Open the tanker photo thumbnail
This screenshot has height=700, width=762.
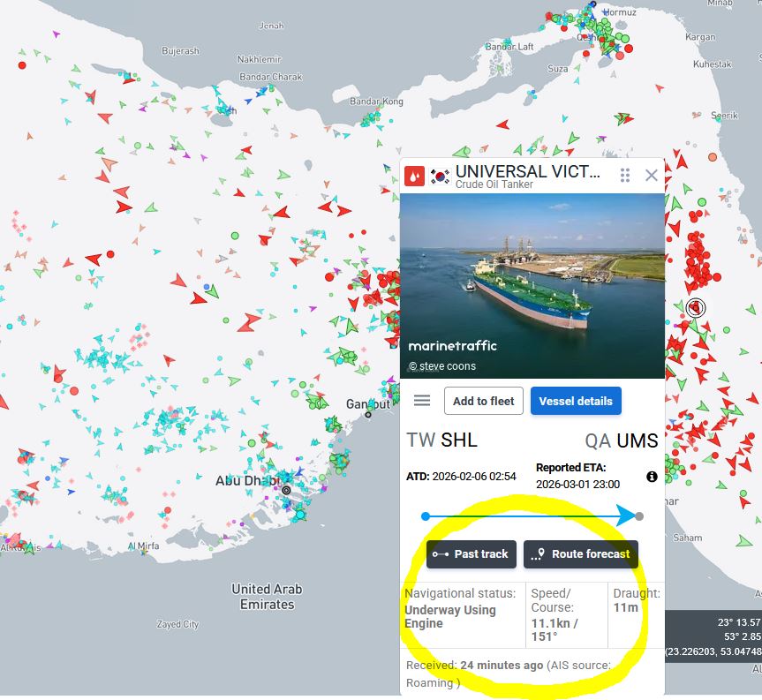point(532,286)
